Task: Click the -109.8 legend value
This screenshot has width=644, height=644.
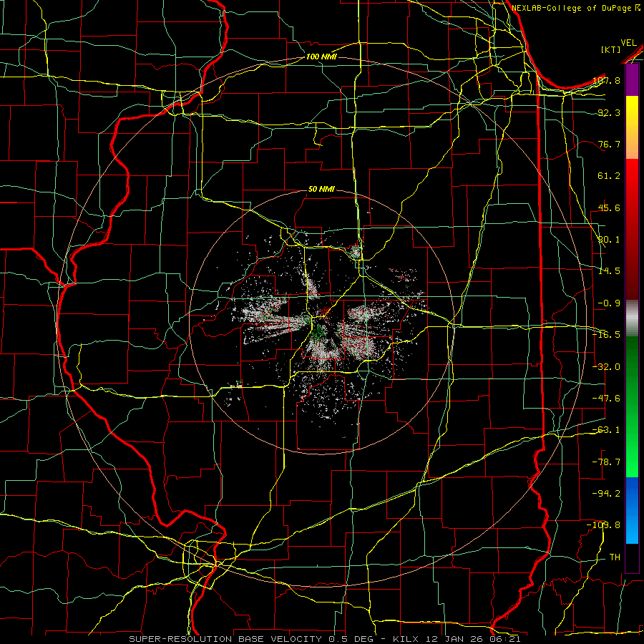Action: [x=604, y=525]
